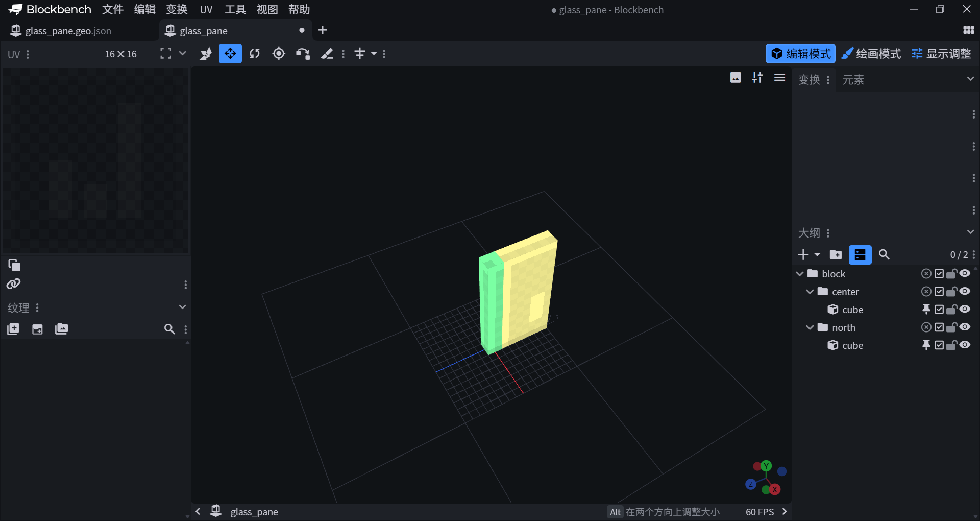
Task: Hide cube under center via eye icon
Action: click(965, 310)
